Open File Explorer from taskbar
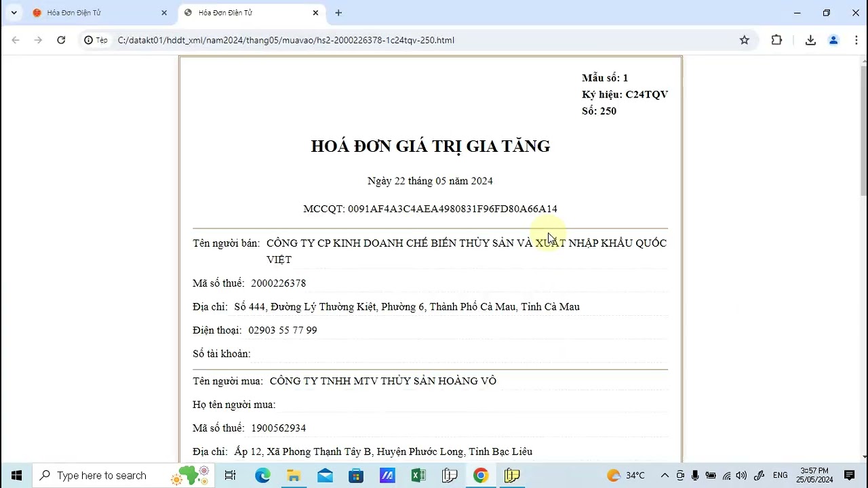Viewport: 868px width, 488px height. [294, 475]
